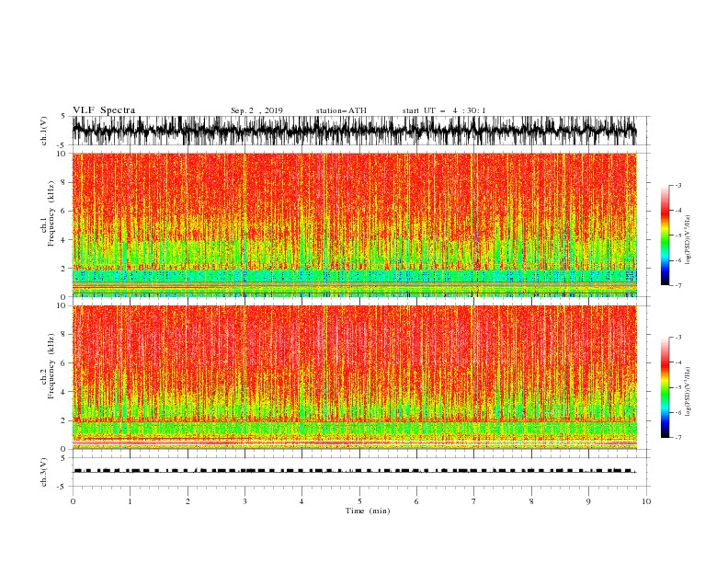
Task: Click time axis tick label "2"
Action: 188,501
